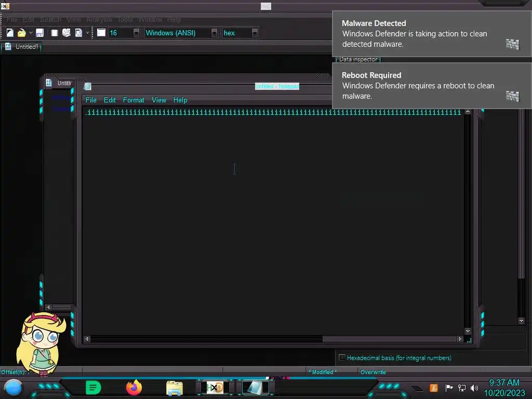Click the New file icon in HxD toolbar
The height and width of the screenshot is (399, 532).
[x=10, y=33]
